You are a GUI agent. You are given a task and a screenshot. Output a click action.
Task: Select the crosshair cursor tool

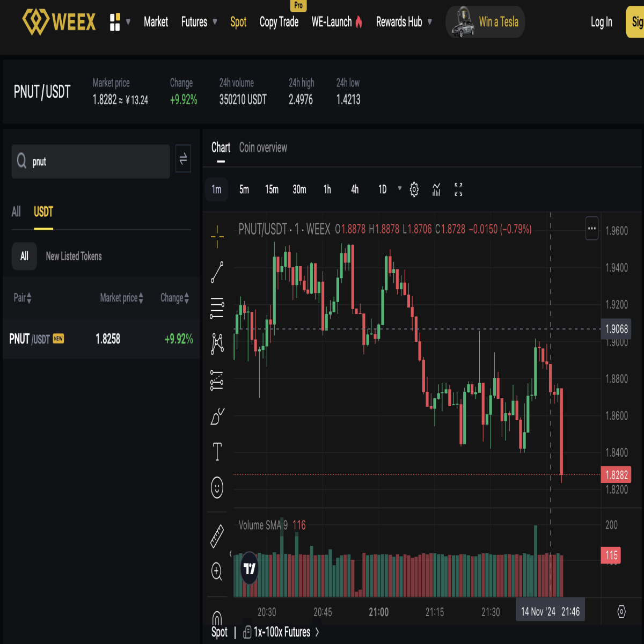point(217,236)
